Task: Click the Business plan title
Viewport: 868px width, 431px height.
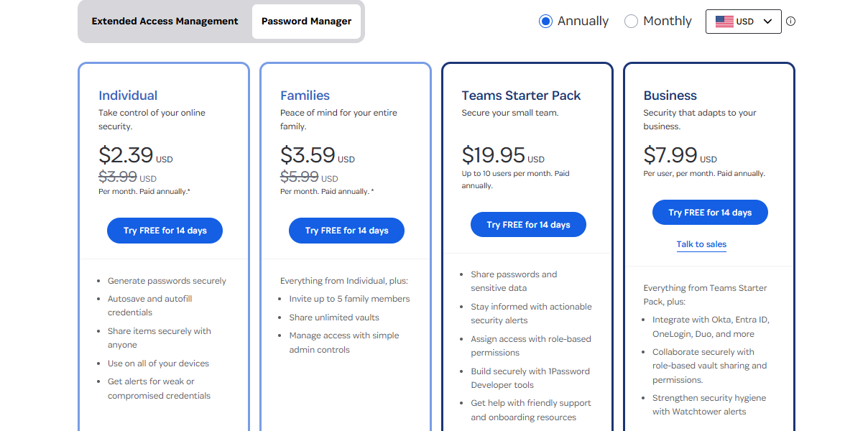Action: [x=670, y=95]
